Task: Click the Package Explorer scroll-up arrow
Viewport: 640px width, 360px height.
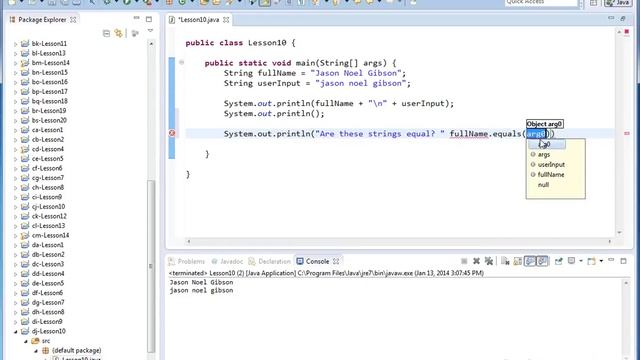Action: 151,43
